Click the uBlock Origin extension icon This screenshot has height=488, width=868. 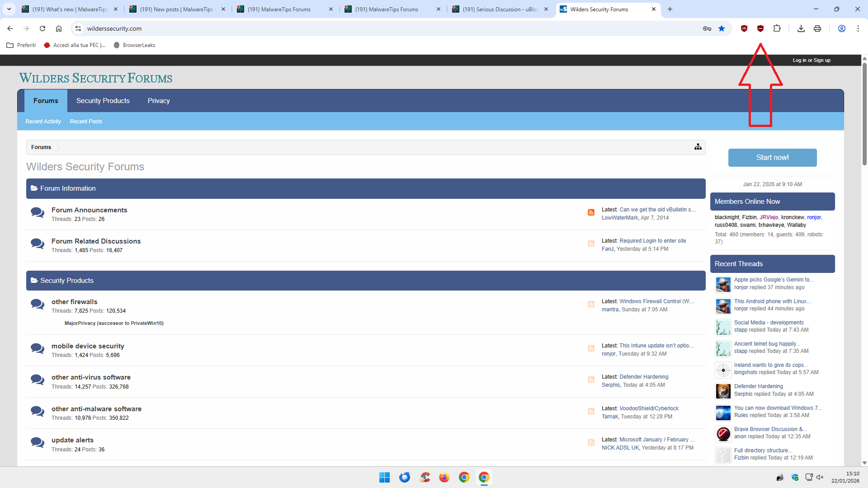tap(744, 28)
